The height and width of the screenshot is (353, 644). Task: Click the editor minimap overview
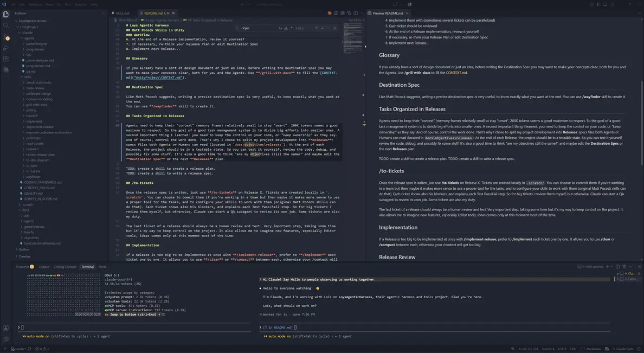pos(353,37)
